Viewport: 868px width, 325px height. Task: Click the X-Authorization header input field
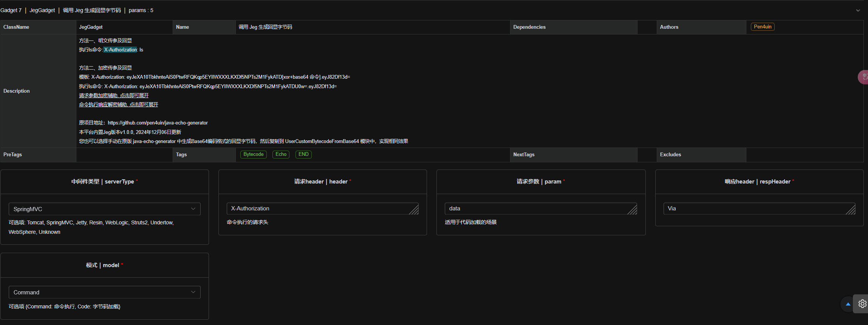point(322,208)
